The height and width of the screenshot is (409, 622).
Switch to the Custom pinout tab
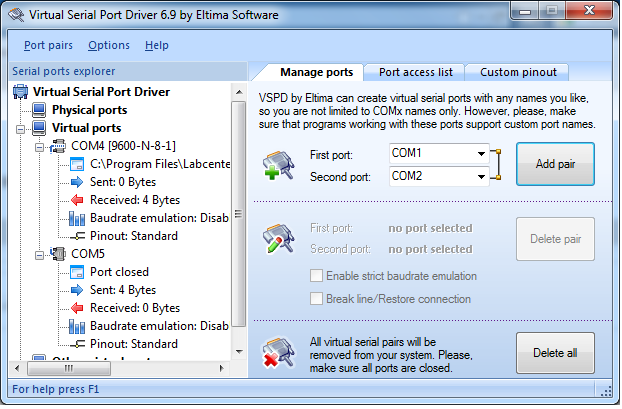point(518,72)
